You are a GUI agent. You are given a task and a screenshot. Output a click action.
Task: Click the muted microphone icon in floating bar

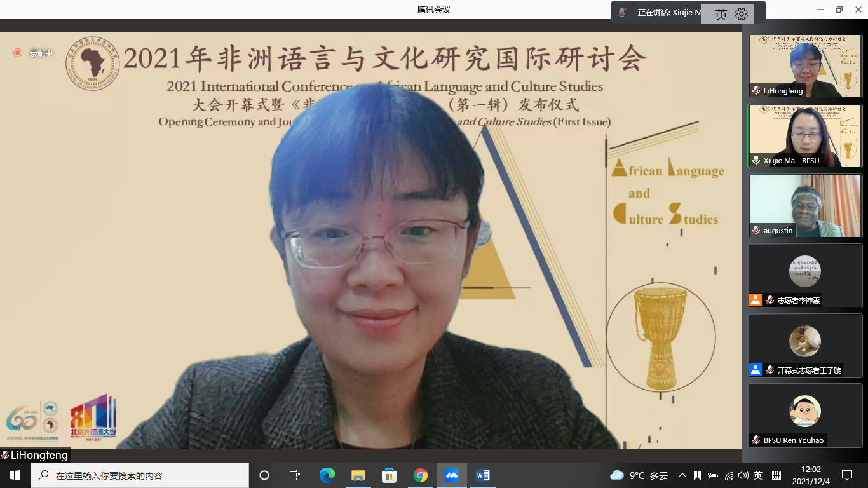[622, 13]
